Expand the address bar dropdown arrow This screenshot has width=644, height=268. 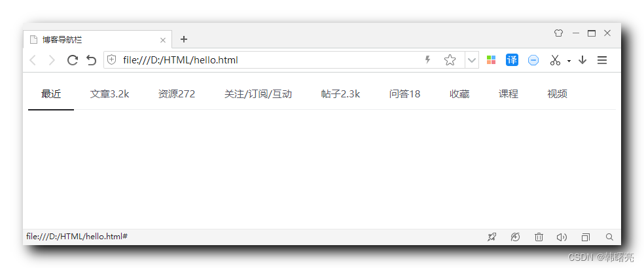tap(471, 60)
